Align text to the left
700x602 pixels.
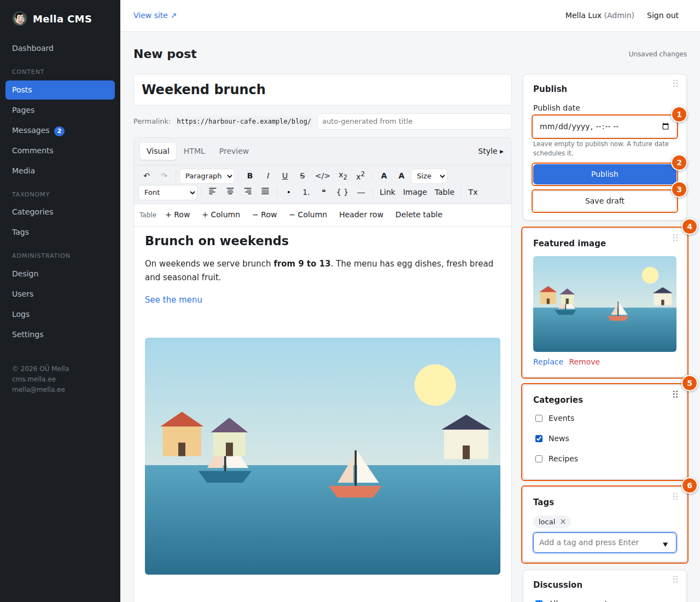click(x=213, y=192)
